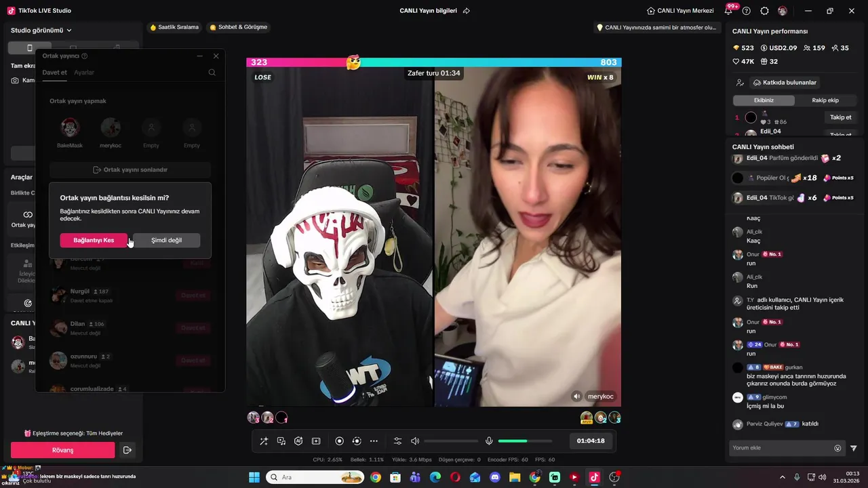Click the USD2.09 earnings value
This screenshot has height=488, width=868.
point(779,48)
